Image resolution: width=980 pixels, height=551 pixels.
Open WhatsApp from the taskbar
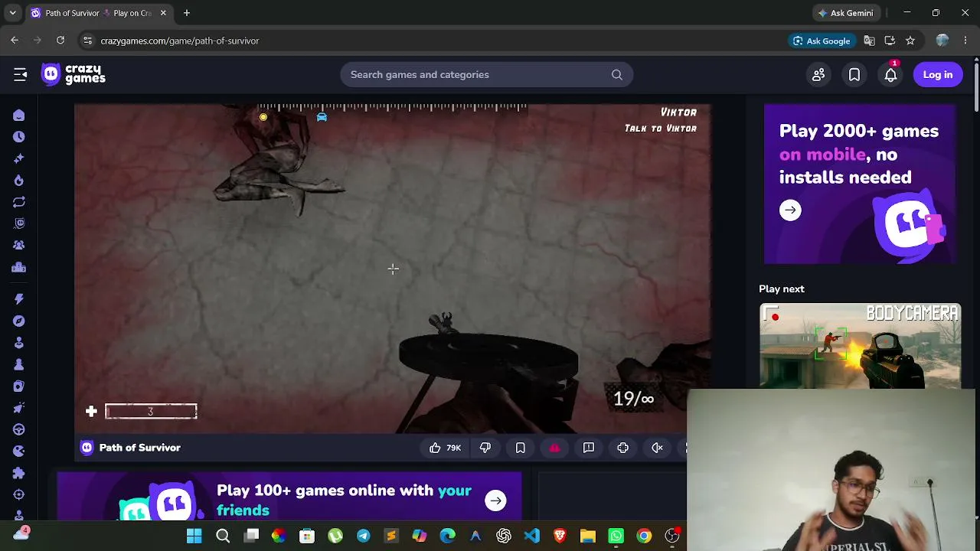click(x=616, y=536)
